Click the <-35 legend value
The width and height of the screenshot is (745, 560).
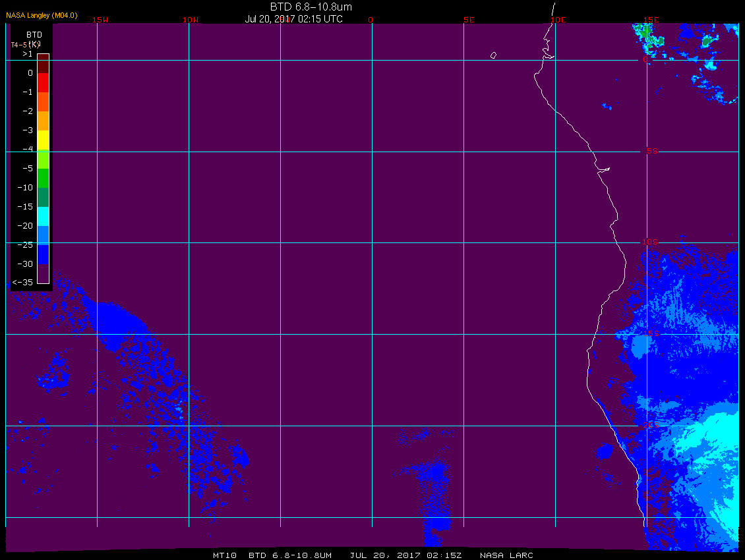22,283
